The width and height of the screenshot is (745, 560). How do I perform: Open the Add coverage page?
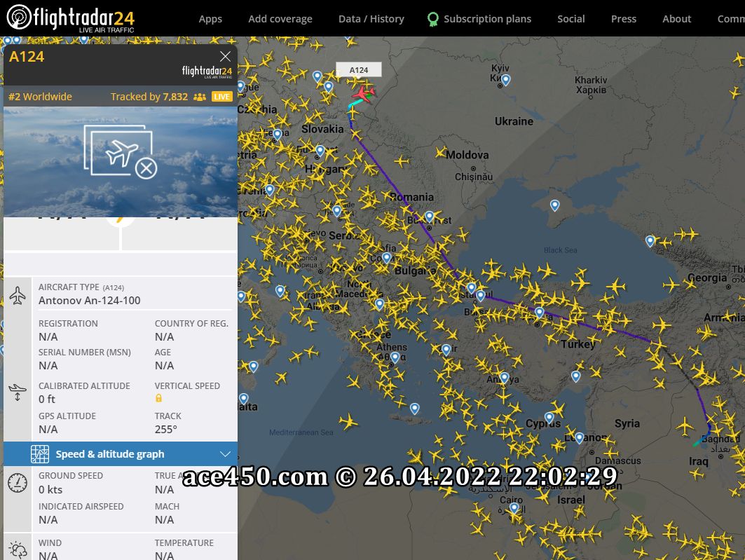(280, 19)
